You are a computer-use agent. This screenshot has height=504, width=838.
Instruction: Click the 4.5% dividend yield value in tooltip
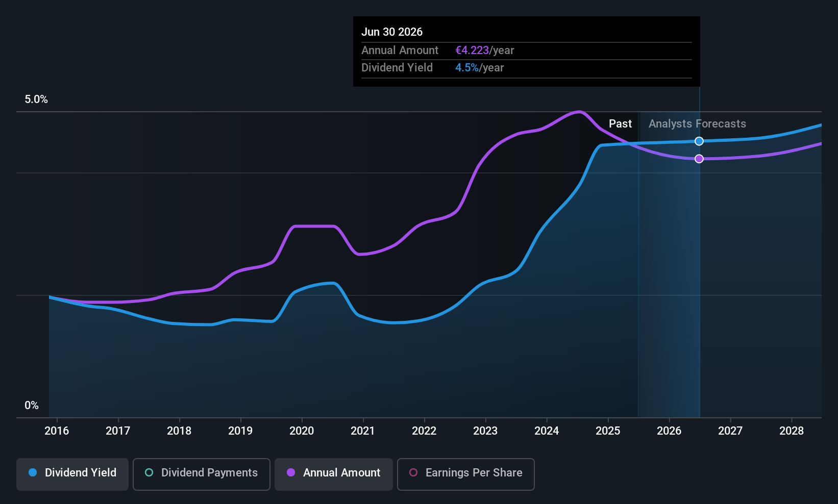(x=467, y=68)
